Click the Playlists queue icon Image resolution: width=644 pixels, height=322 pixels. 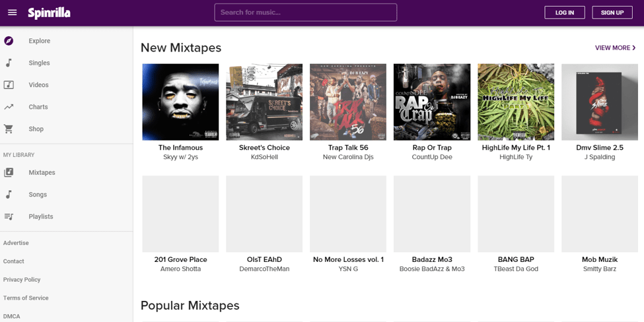coord(9,216)
